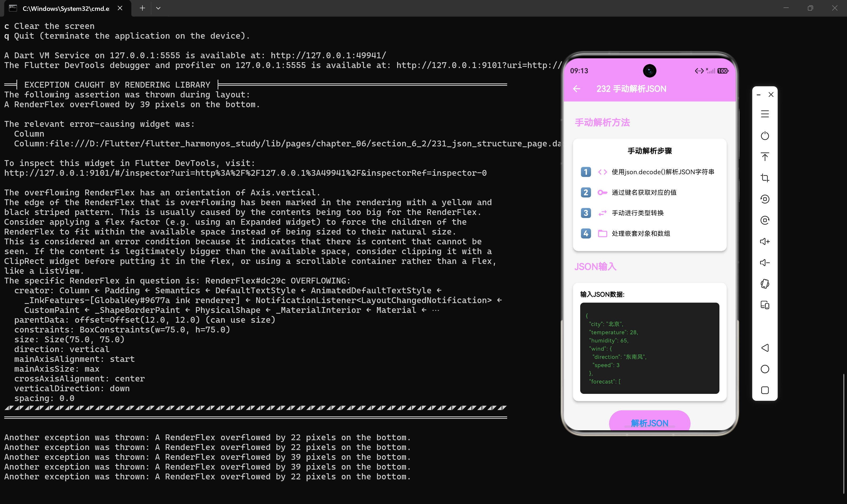The image size is (847, 504).
Task: Click the volume up icon in the emulator toolbar
Action: [764, 241]
